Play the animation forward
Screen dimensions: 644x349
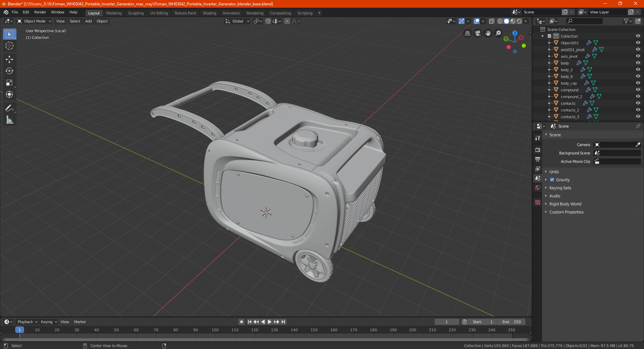click(x=270, y=322)
